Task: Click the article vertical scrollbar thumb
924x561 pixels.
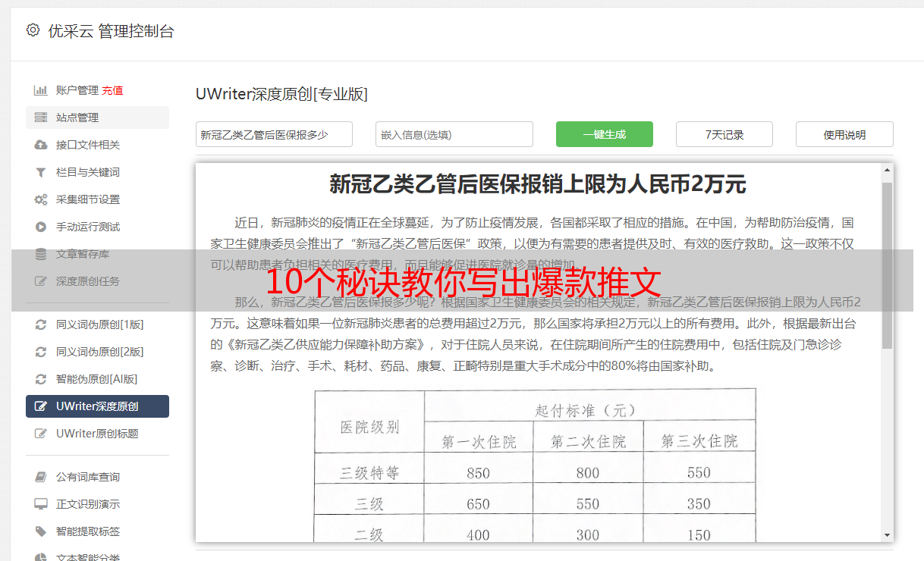Action: pos(887,265)
